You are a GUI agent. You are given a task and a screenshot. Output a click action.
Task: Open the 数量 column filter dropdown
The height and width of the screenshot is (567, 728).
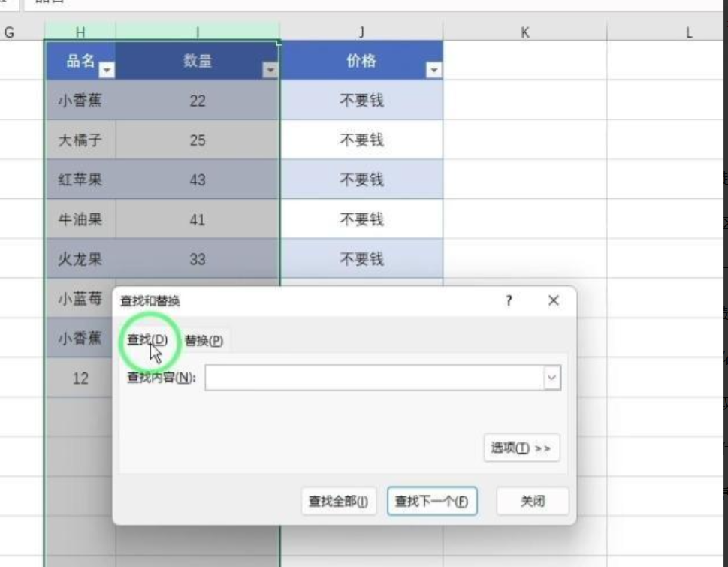pyautogui.click(x=270, y=70)
